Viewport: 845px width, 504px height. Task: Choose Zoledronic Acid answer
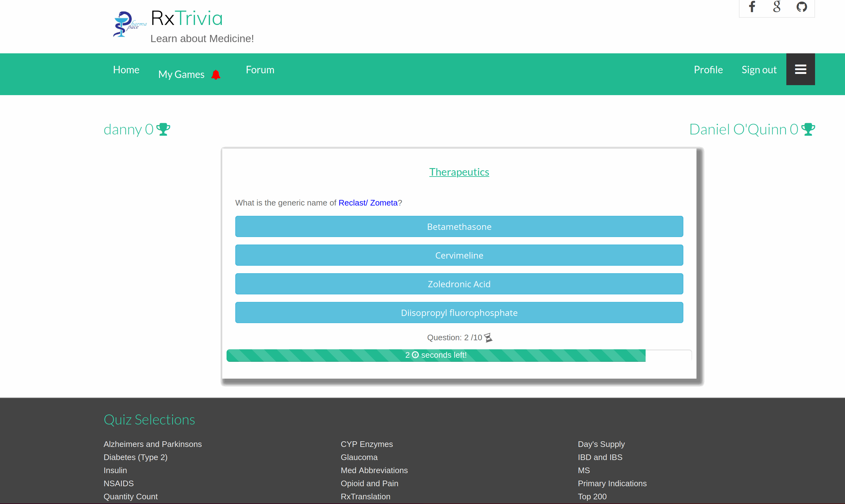coord(459,284)
